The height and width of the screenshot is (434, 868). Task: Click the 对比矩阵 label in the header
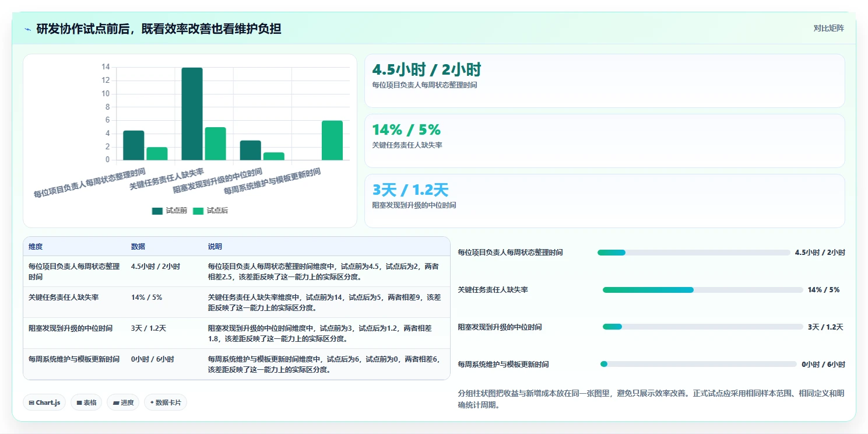pyautogui.click(x=828, y=28)
